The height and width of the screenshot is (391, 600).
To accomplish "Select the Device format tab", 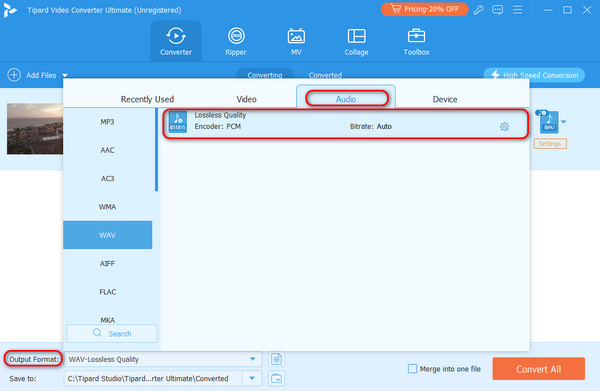I will (445, 99).
